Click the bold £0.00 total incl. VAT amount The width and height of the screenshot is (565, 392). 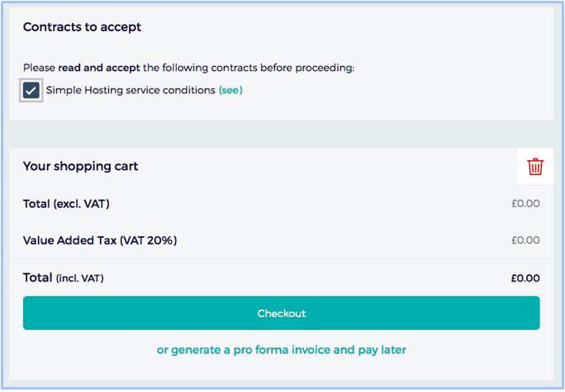(x=525, y=278)
